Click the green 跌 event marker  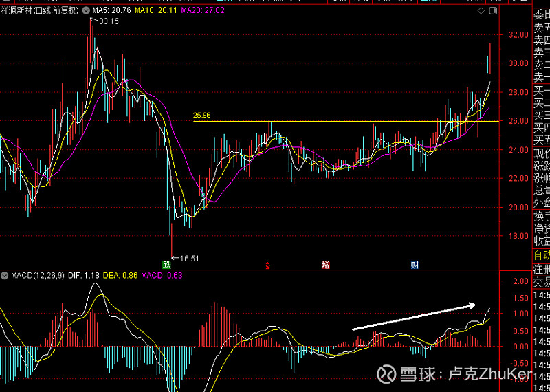point(166,264)
